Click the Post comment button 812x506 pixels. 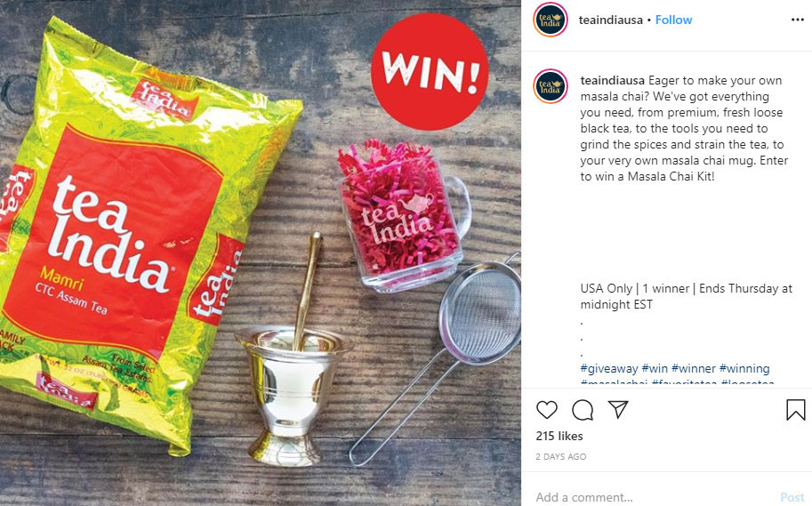[792, 498]
